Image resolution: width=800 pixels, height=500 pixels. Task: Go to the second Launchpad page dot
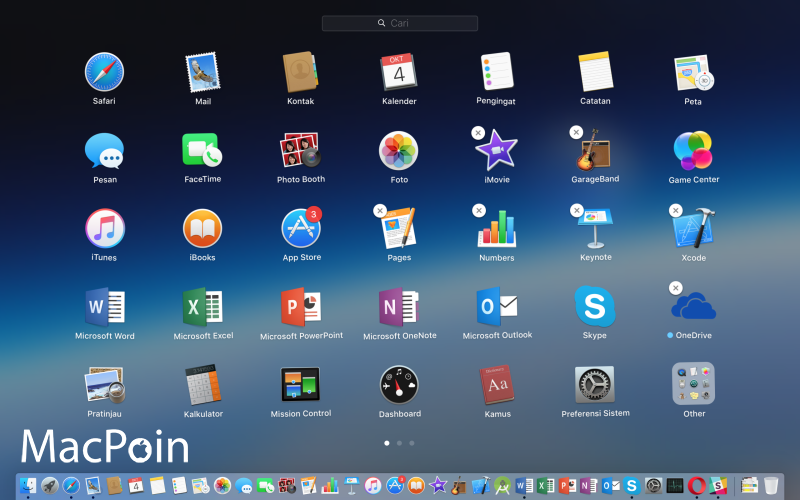point(399,442)
